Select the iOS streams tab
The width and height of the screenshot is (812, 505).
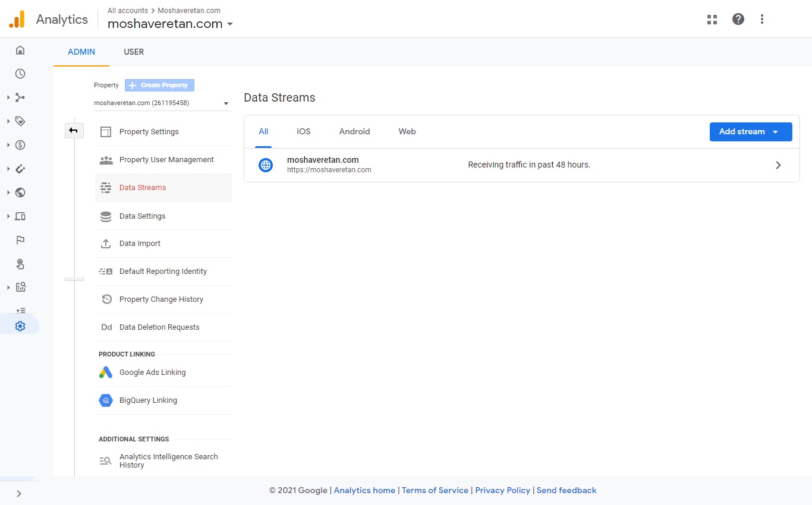304,132
